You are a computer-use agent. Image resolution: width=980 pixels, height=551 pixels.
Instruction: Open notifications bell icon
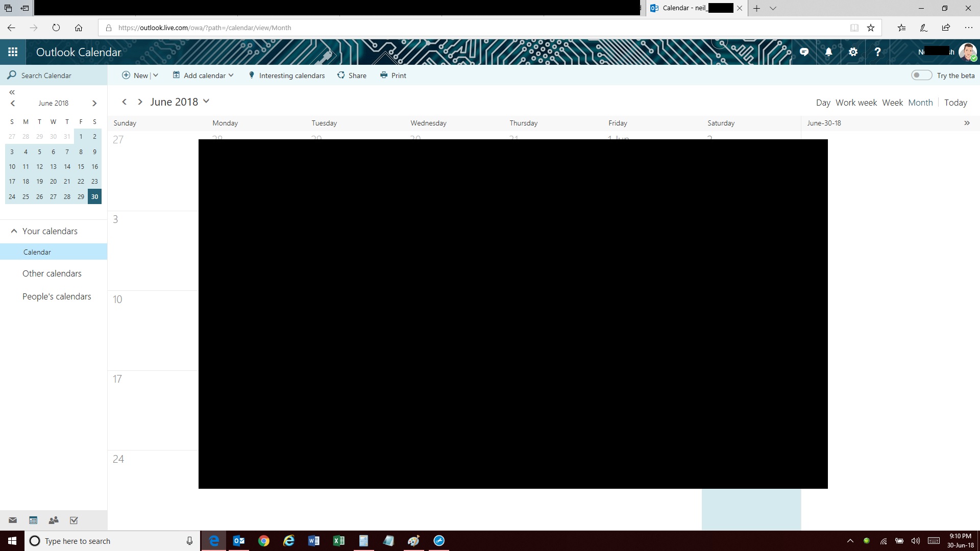click(828, 52)
